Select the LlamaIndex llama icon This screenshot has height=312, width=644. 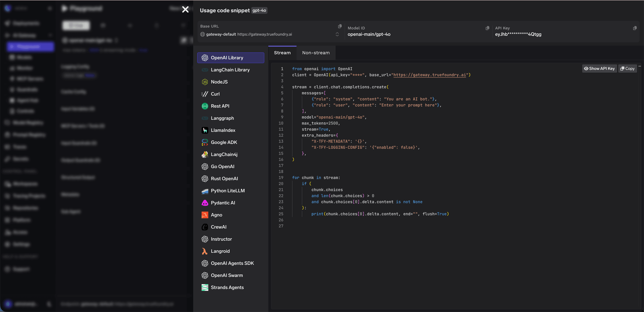tap(205, 130)
